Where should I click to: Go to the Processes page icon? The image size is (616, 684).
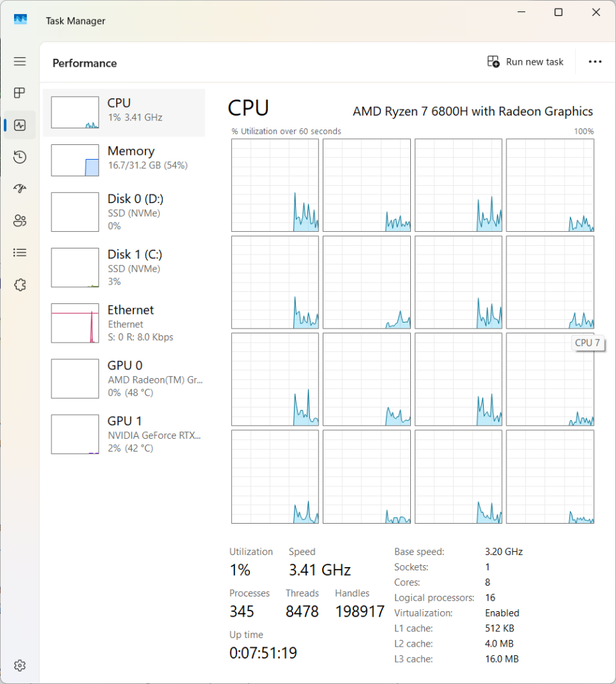click(20, 93)
